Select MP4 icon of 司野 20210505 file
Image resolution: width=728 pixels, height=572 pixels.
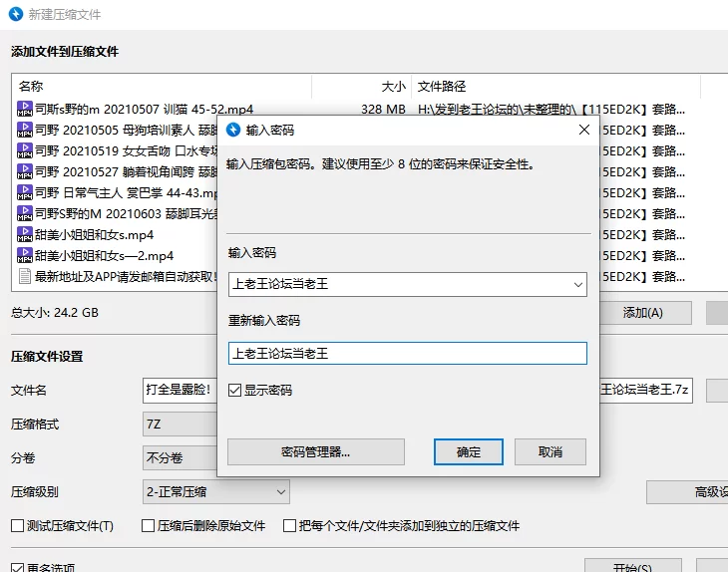click(25, 130)
